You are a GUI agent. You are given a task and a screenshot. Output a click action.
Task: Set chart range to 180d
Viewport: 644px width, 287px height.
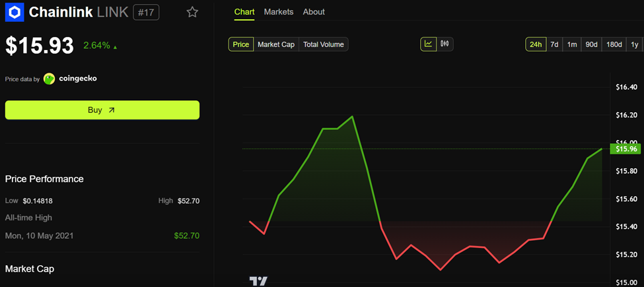614,44
